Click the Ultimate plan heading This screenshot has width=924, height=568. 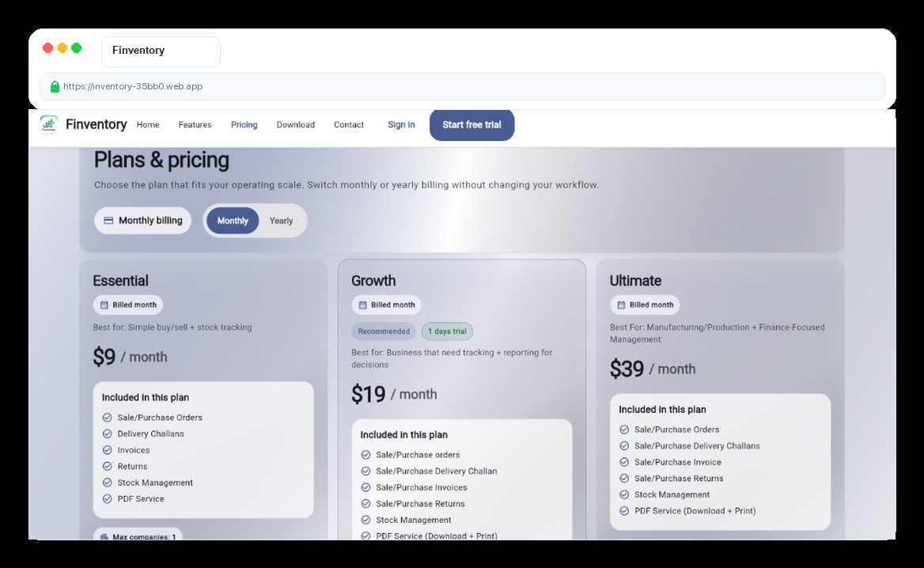click(635, 281)
